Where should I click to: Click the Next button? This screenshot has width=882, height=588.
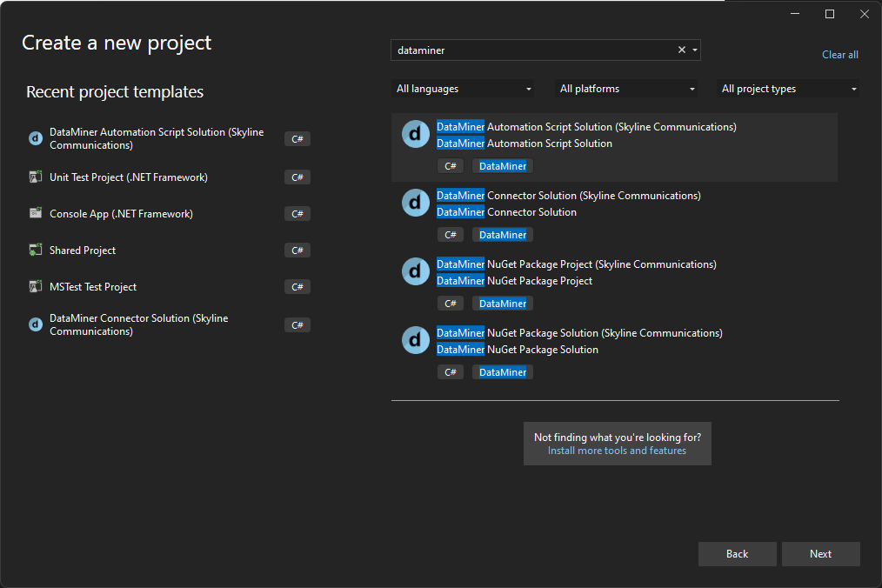tap(821, 554)
